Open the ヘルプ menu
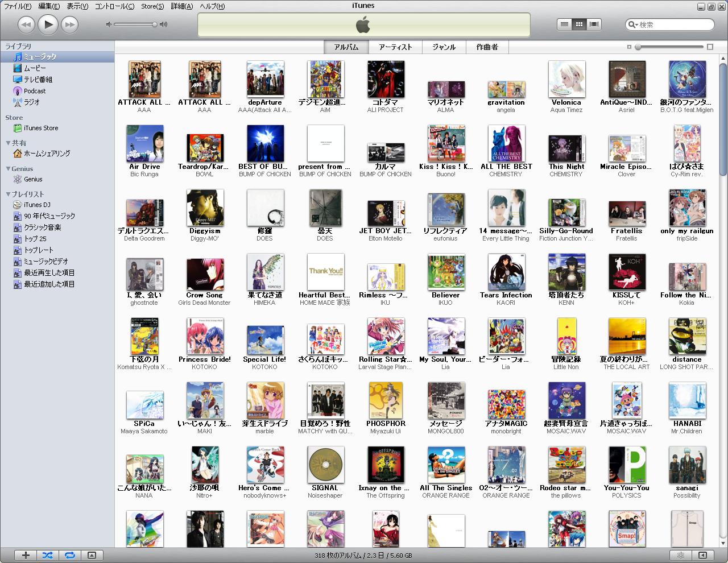Screen dimensions: 728x563 212,6
